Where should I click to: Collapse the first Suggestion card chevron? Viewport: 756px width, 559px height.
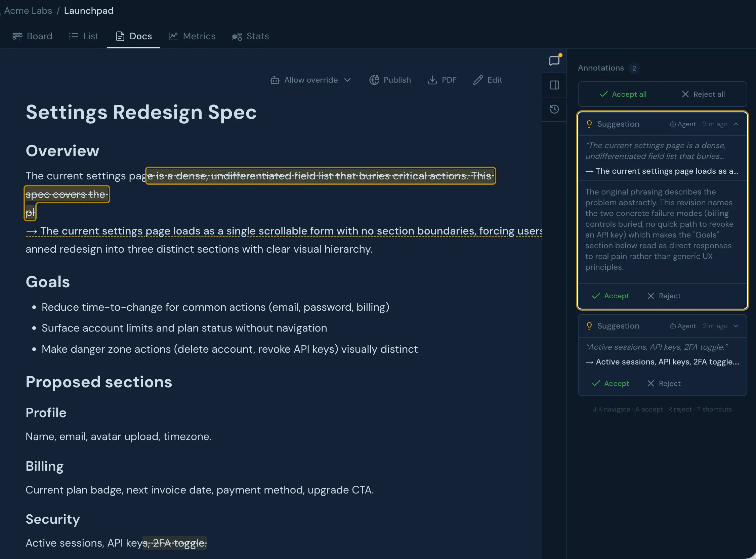coord(736,124)
